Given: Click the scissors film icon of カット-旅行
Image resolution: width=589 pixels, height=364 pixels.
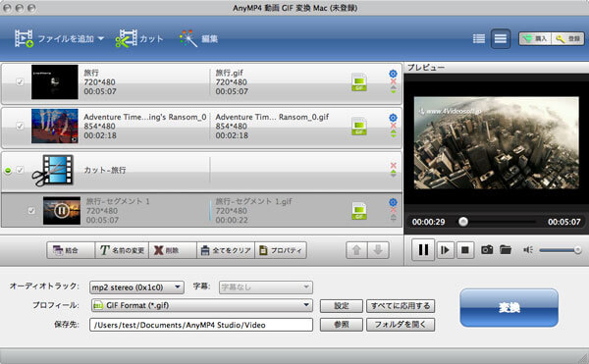Looking at the screenshot, I should pyautogui.click(x=53, y=171).
